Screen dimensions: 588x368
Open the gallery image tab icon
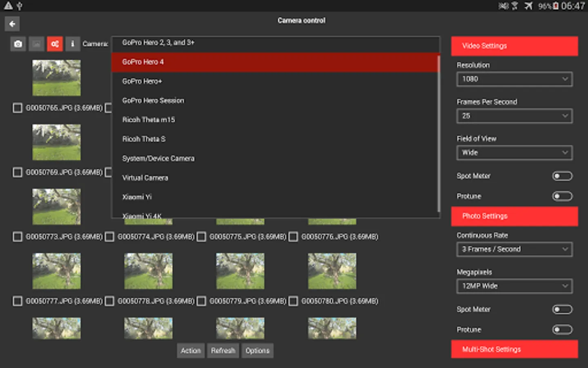point(36,44)
